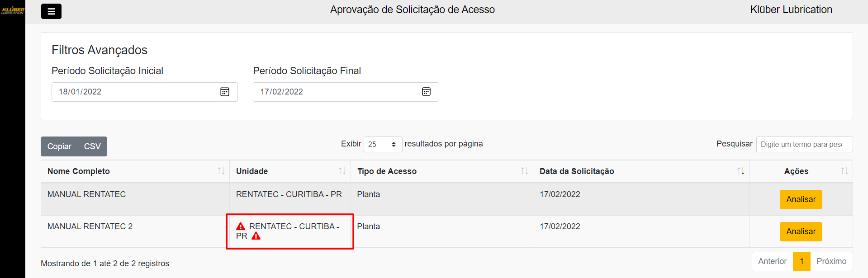The width and height of the screenshot is (868, 278).
Task: Click the warning icon after PR
Action: tap(256, 236)
